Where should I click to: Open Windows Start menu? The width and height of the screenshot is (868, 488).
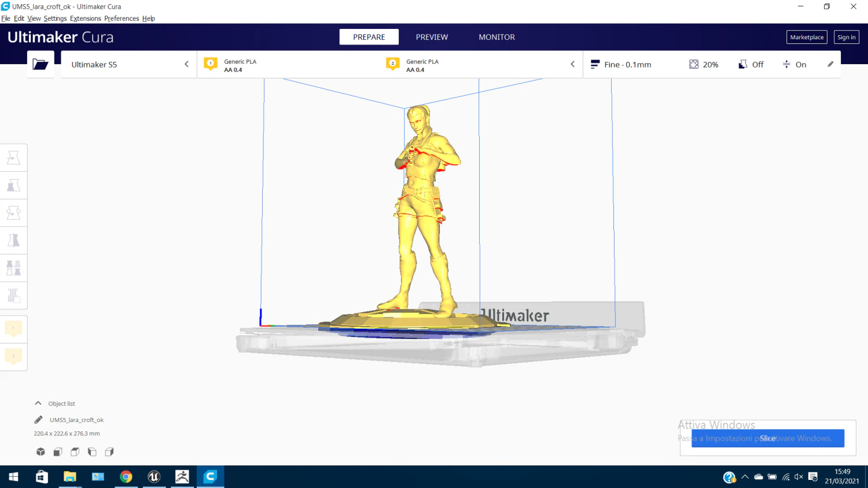(x=14, y=477)
